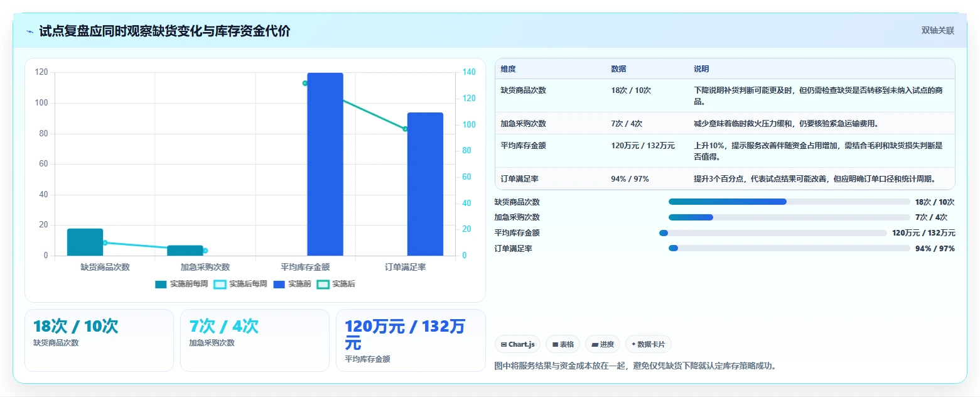Screen dimensions: 980x397
Task: Click the 订单满足率 x-axis label
Action: [406, 267]
